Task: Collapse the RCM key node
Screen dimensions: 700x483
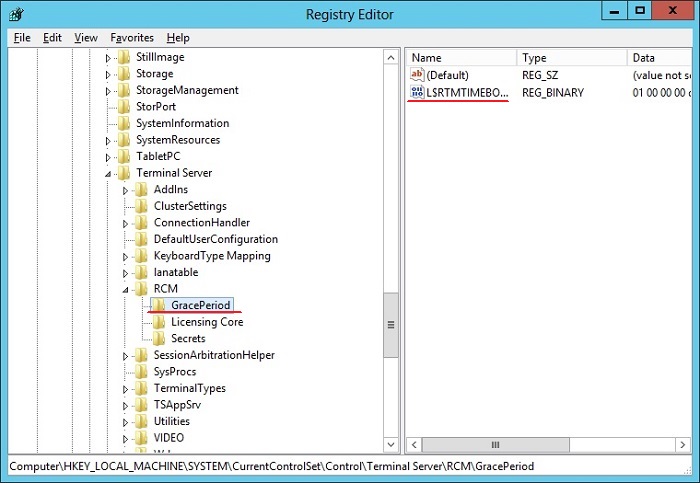Action: (127, 289)
